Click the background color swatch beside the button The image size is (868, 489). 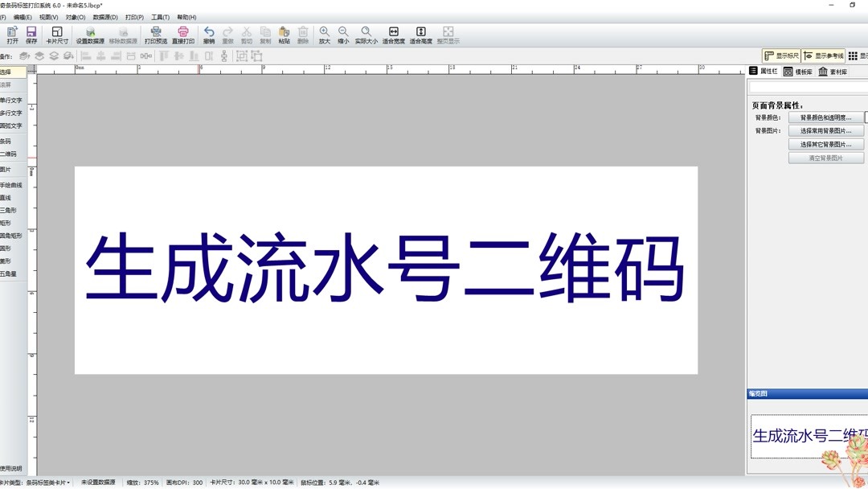[864, 117]
